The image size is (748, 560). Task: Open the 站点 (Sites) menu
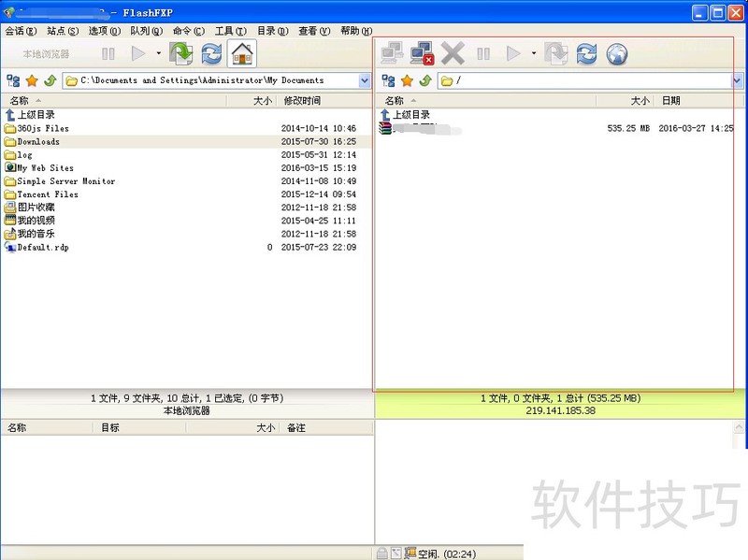62,31
